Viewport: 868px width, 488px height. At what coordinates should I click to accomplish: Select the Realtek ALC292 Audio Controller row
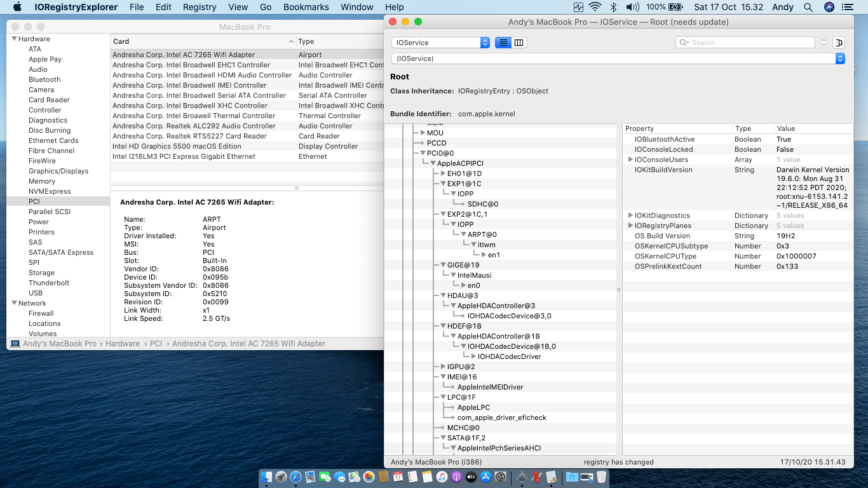point(247,126)
